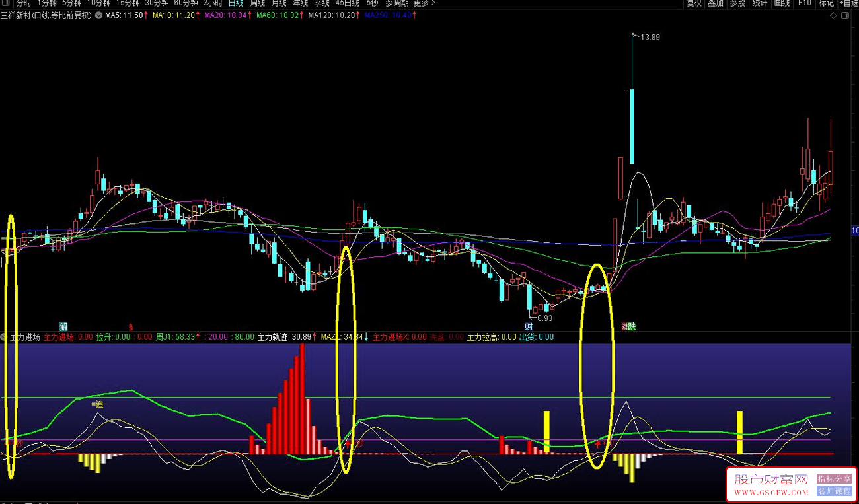Click the MA60: 10.32 indicator value
Viewport: 859px width, 504px height.
point(279,15)
